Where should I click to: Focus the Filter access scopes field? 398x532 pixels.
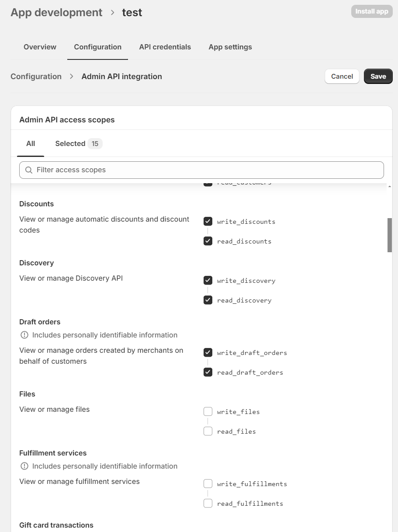tap(205, 170)
